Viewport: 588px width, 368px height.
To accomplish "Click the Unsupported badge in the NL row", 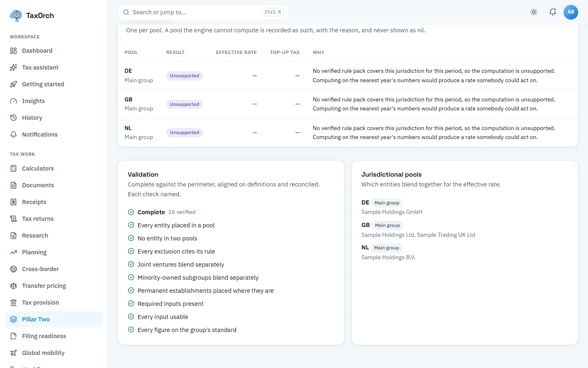I will tap(185, 132).
